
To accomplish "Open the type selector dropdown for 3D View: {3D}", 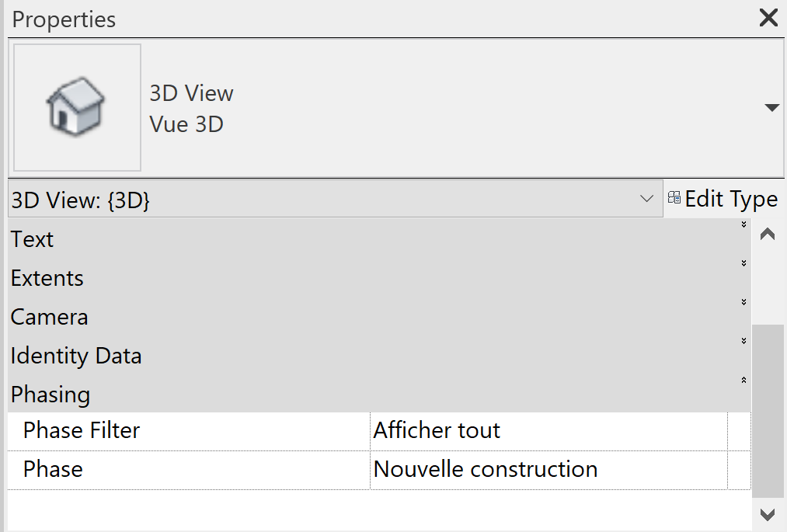I will coord(647,198).
